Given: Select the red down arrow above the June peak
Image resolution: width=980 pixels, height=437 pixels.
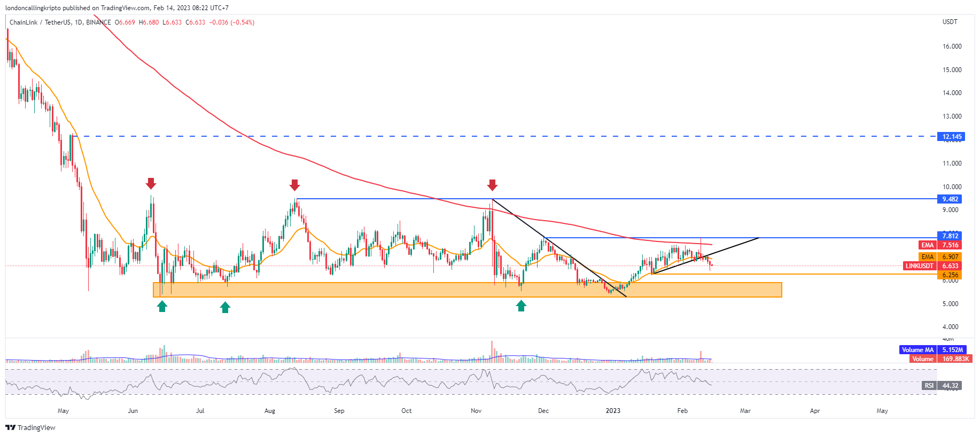Looking at the screenshot, I should pyautogui.click(x=151, y=184).
